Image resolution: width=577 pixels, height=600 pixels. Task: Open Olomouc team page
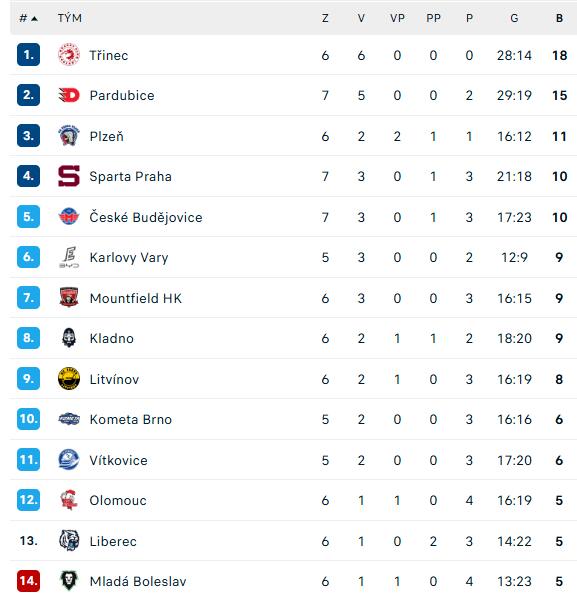(118, 501)
